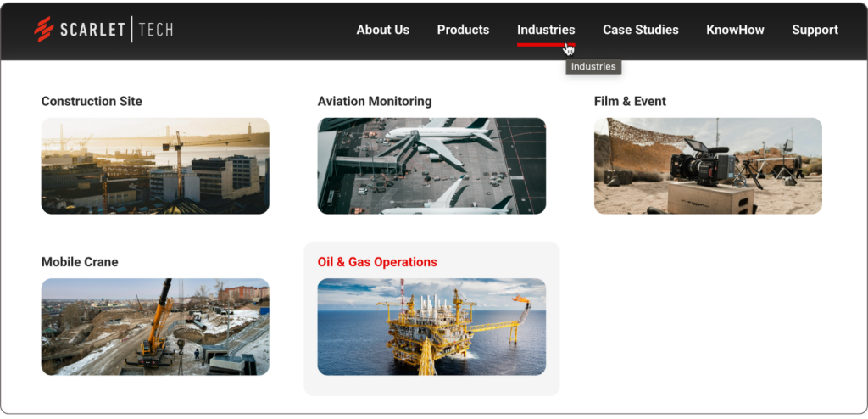Select the airport airplanes thumbnail
Viewport: 868px width, 419px height.
[431, 165]
